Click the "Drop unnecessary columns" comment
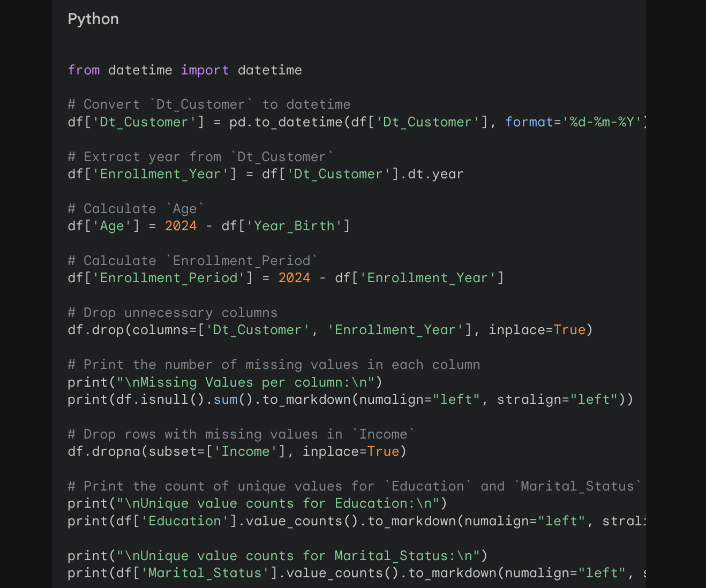706x588 pixels. coord(172,313)
